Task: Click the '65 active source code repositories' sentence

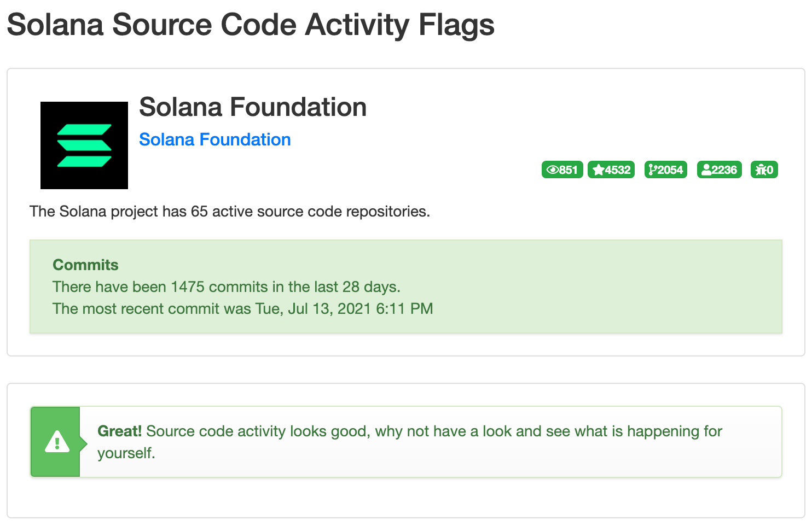Action: coord(230,211)
